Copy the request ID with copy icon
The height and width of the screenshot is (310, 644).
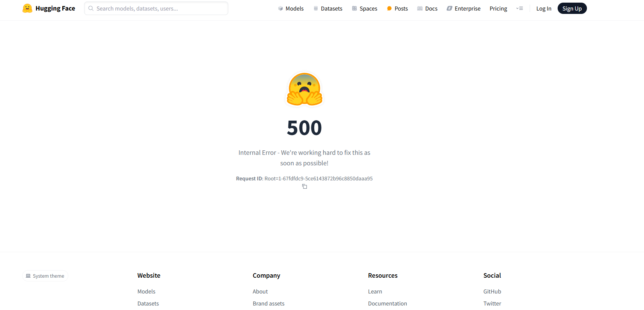[x=305, y=186]
